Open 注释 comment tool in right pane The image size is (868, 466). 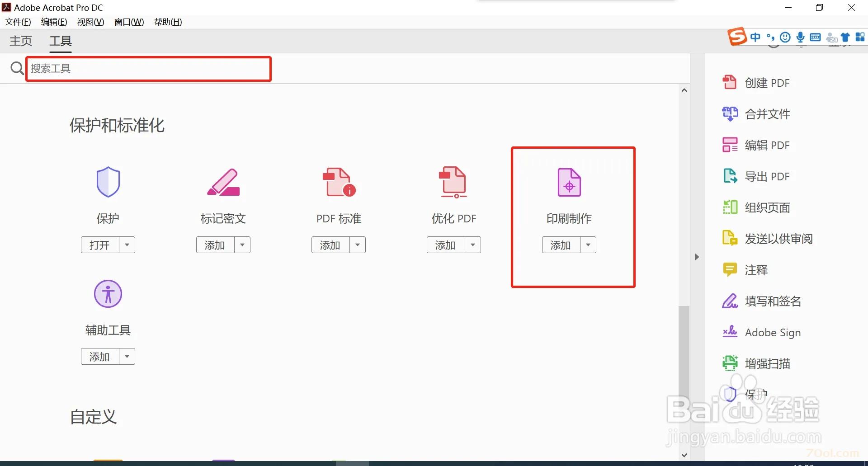pyautogui.click(x=745, y=270)
